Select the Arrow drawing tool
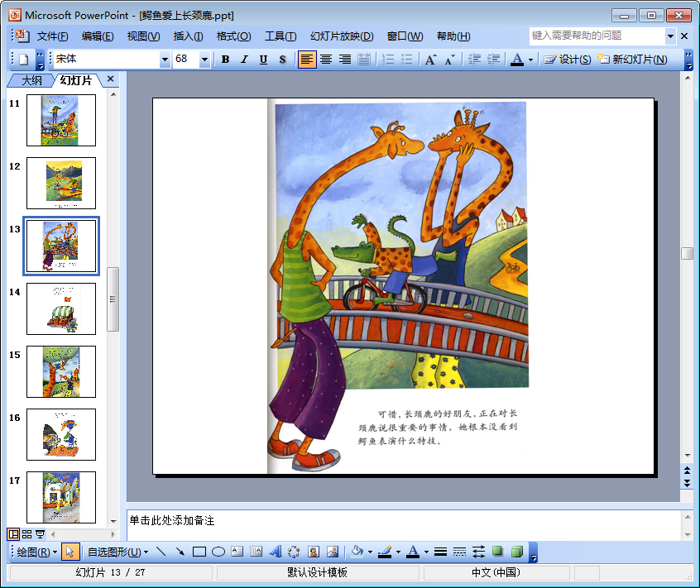The width and height of the screenshot is (700, 588). pos(180,552)
